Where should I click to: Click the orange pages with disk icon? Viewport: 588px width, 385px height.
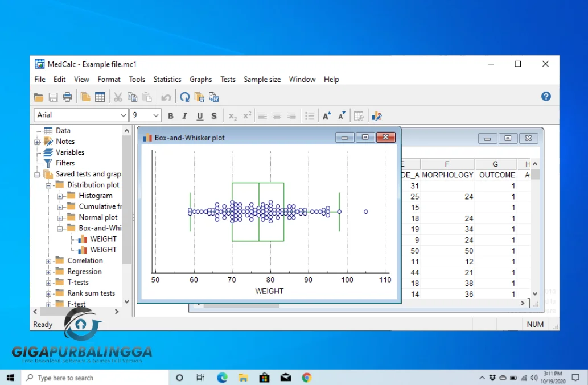[x=199, y=97]
